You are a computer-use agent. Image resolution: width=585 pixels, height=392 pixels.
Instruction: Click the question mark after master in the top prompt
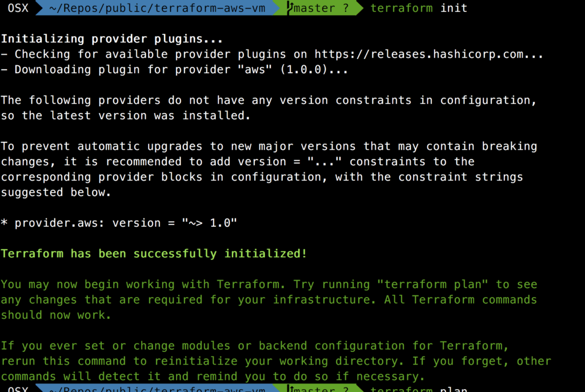click(346, 8)
